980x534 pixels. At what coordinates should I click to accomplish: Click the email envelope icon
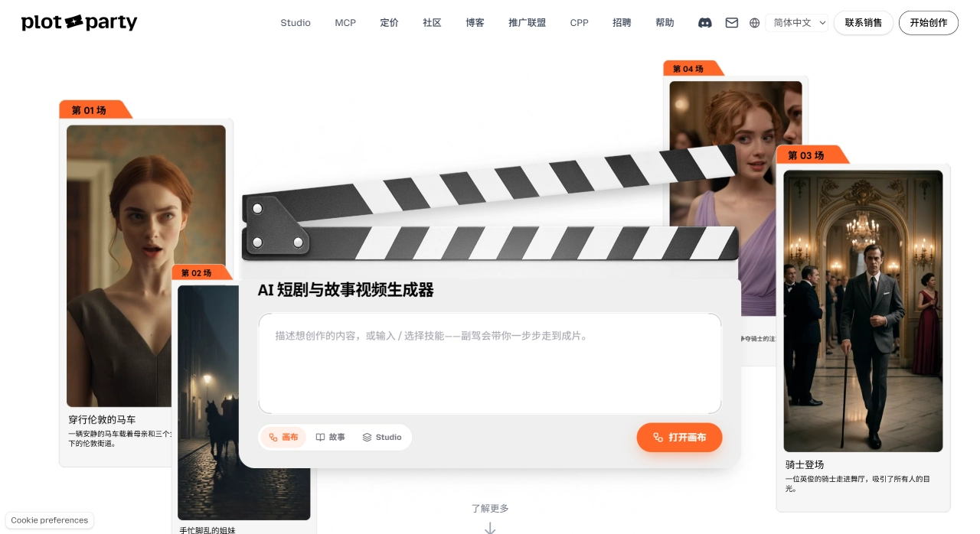click(x=732, y=23)
